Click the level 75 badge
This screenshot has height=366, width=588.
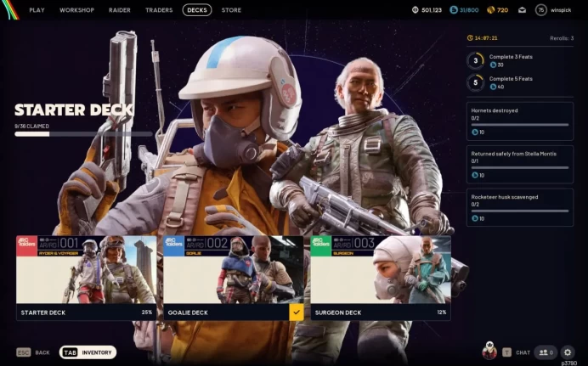coord(540,10)
